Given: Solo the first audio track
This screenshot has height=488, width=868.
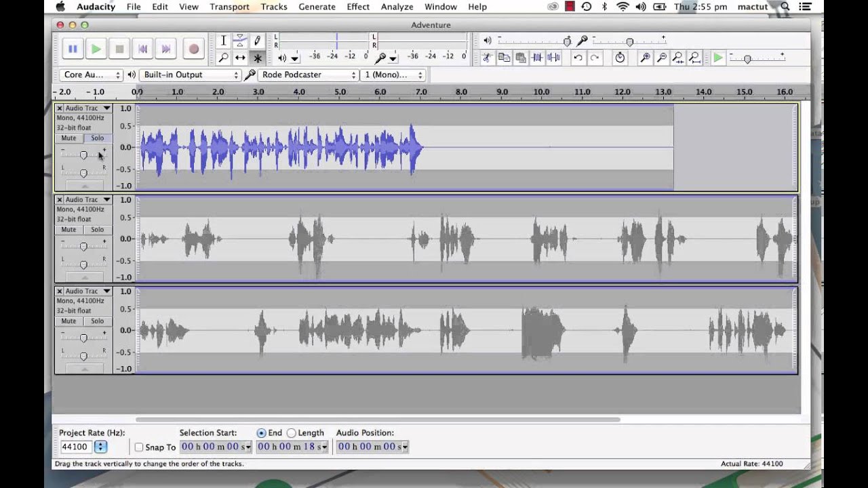Looking at the screenshot, I should 98,138.
